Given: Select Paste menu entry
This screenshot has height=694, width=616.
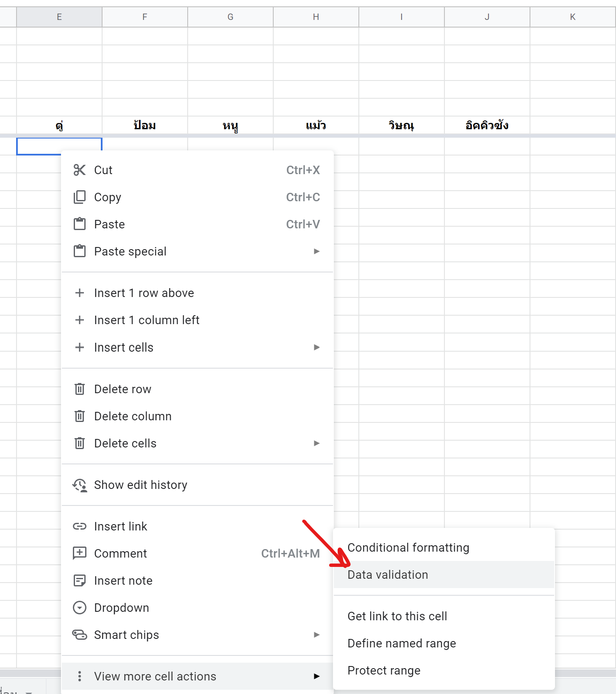Looking at the screenshot, I should (x=197, y=224).
